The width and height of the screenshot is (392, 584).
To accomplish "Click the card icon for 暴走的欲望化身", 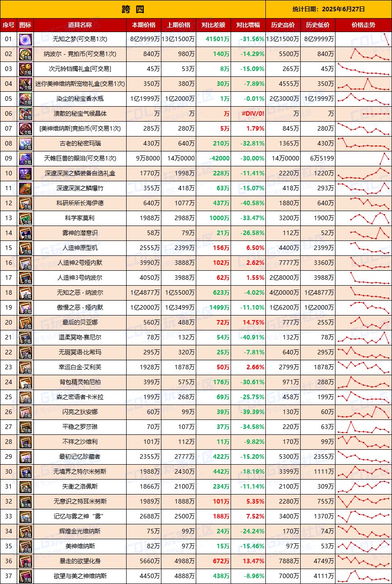I will tap(25, 561).
